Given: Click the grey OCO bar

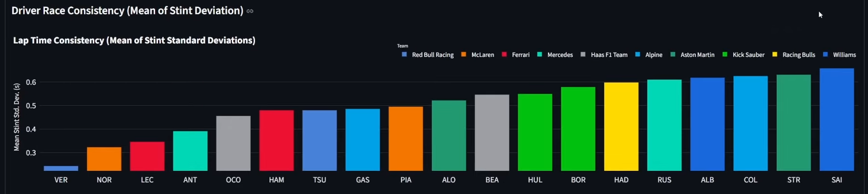Looking at the screenshot, I should point(233,143).
